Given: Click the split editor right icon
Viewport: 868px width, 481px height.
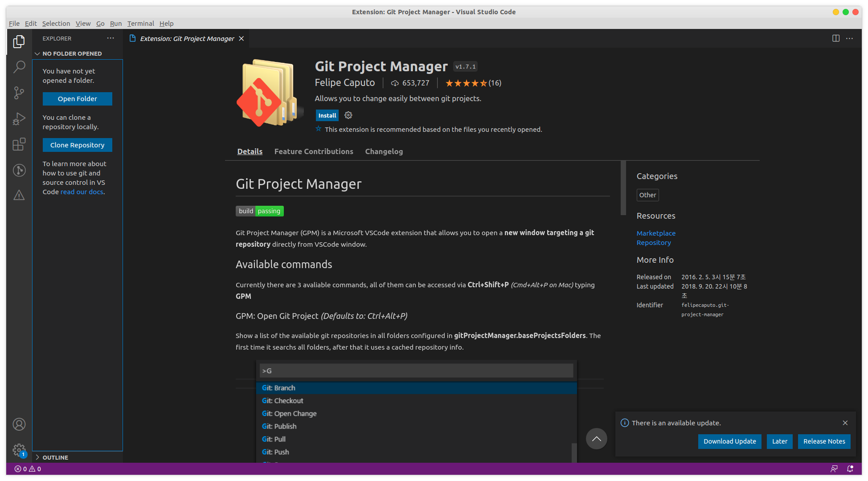Looking at the screenshot, I should tap(836, 38).
